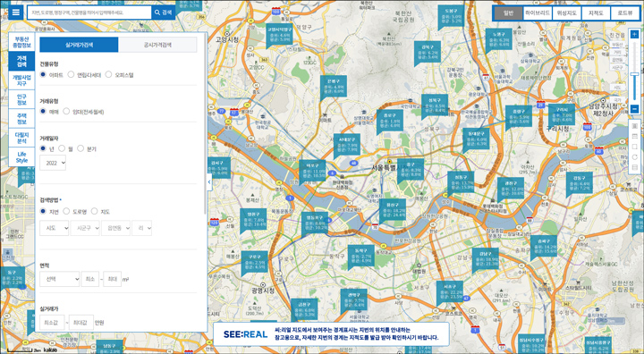This screenshot has width=644, height=354.
Task: Select the 강동구 price marker on map
Action: pyautogui.click(x=579, y=183)
